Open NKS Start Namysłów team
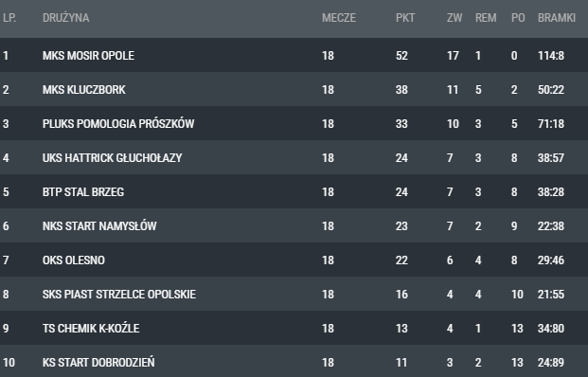Screen dimensions: 588x377 (x=99, y=226)
